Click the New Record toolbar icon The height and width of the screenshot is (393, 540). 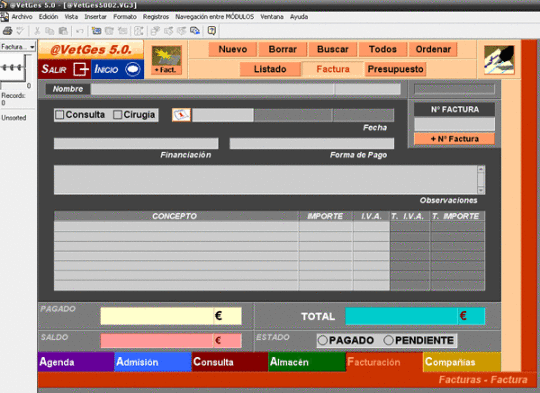(x=96, y=31)
